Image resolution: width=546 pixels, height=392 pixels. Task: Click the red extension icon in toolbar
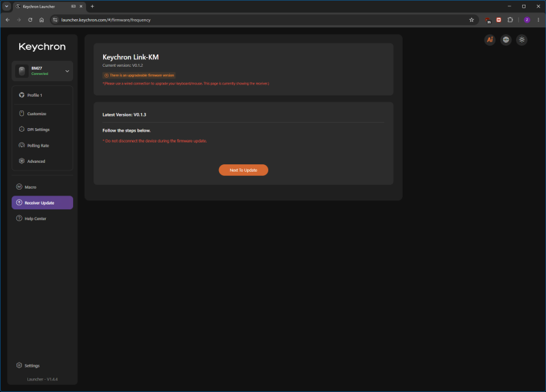499,20
